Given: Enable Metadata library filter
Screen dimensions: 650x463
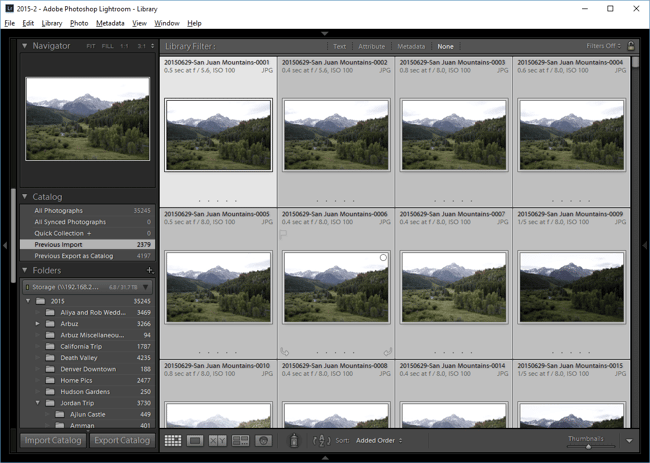Looking at the screenshot, I should [x=411, y=46].
